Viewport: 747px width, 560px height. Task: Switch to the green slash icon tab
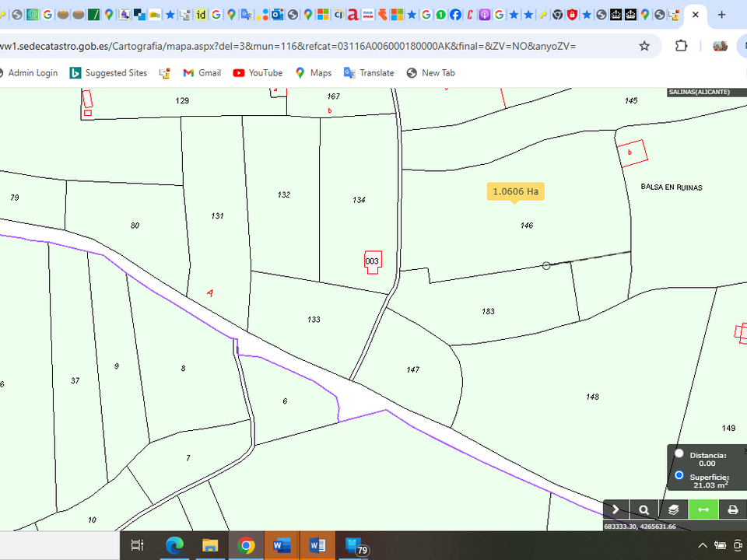(x=94, y=15)
